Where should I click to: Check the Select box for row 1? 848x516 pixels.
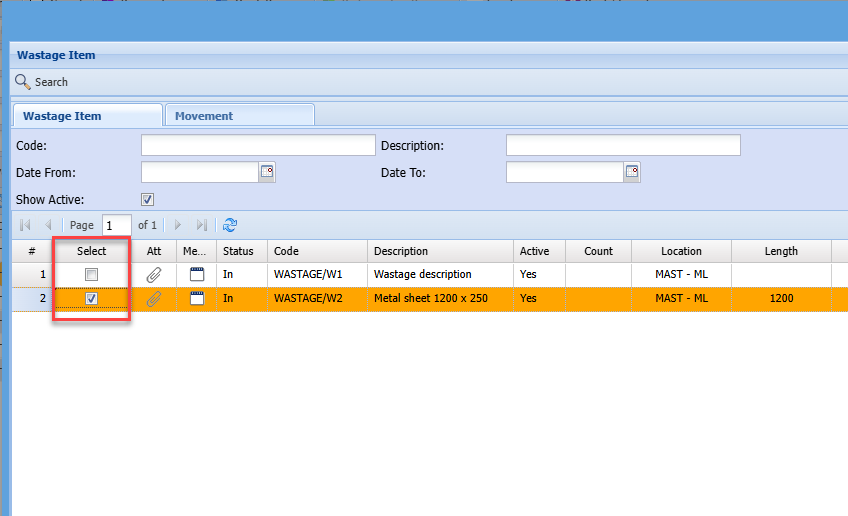pyautogui.click(x=91, y=274)
